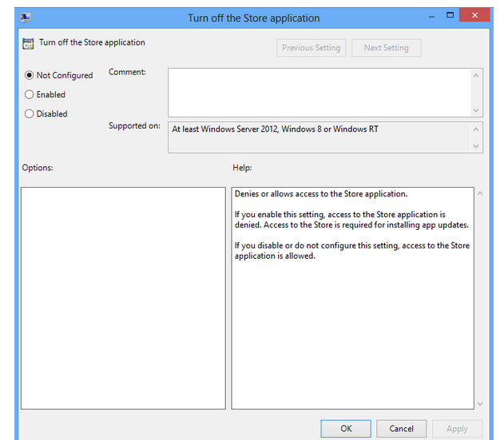504x440 pixels.
Task: Click the policy setting icon beside heading
Action: [28, 44]
